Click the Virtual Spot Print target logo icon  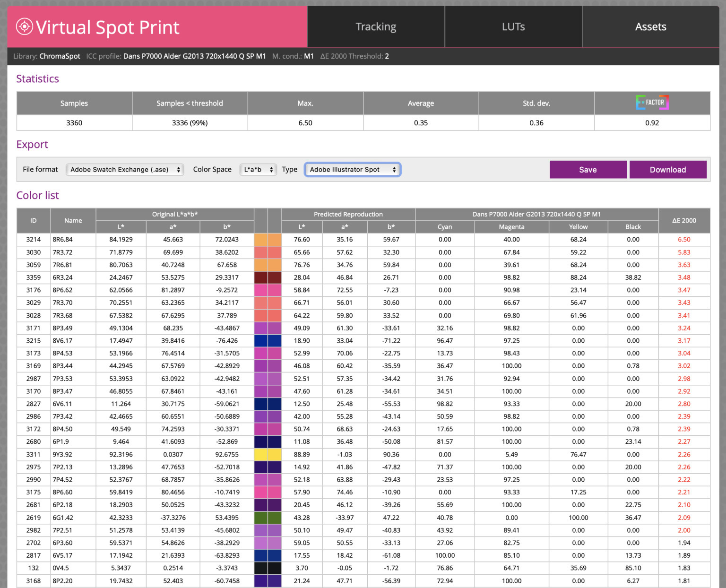click(24, 26)
